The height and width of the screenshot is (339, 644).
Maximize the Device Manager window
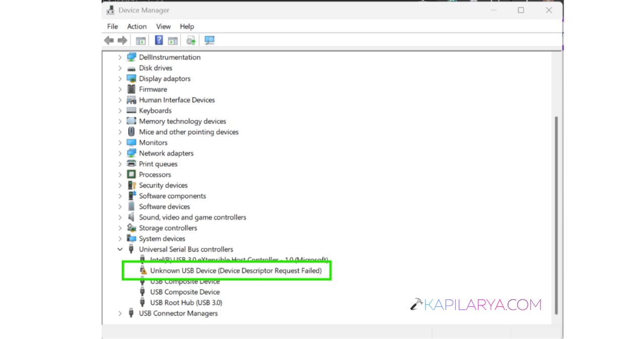point(521,10)
